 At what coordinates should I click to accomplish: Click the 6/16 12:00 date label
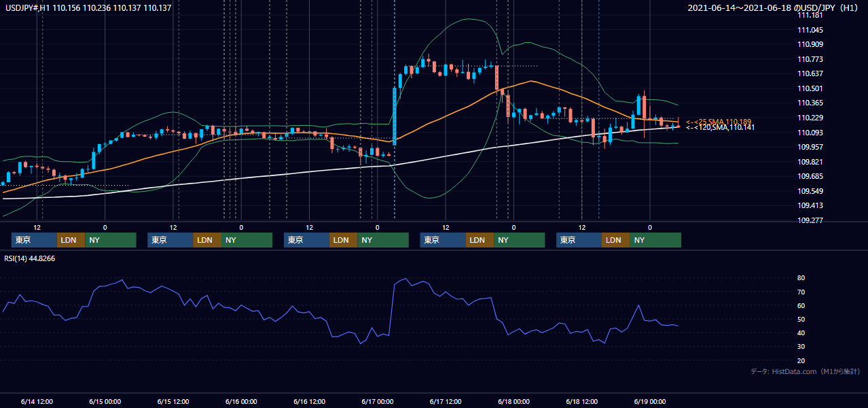[310, 402]
